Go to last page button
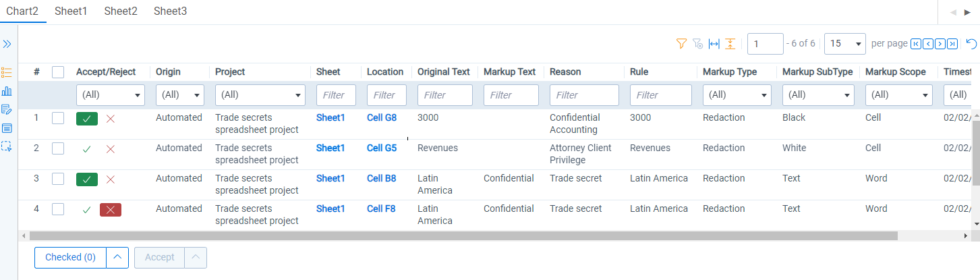 [952, 44]
